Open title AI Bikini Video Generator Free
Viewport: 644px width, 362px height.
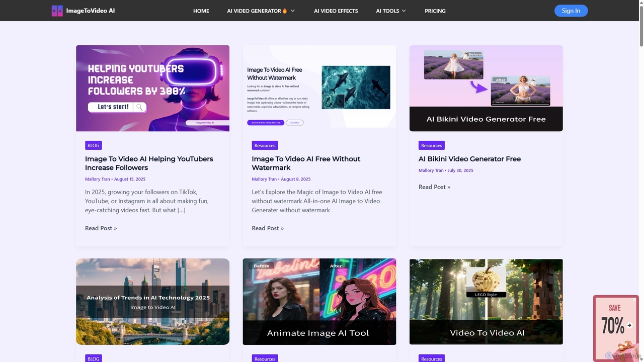469,159
